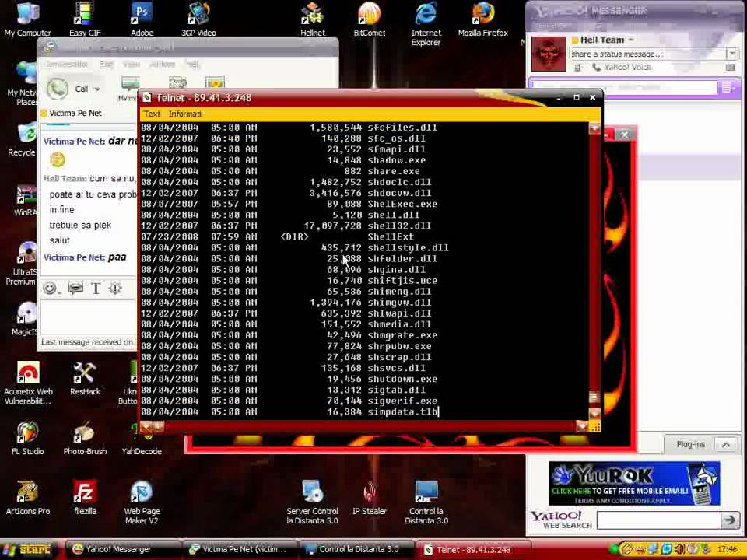Viewport: 747px width, 560px height.
Task: Select the ShellExt directory line
Action: (277, 236)
